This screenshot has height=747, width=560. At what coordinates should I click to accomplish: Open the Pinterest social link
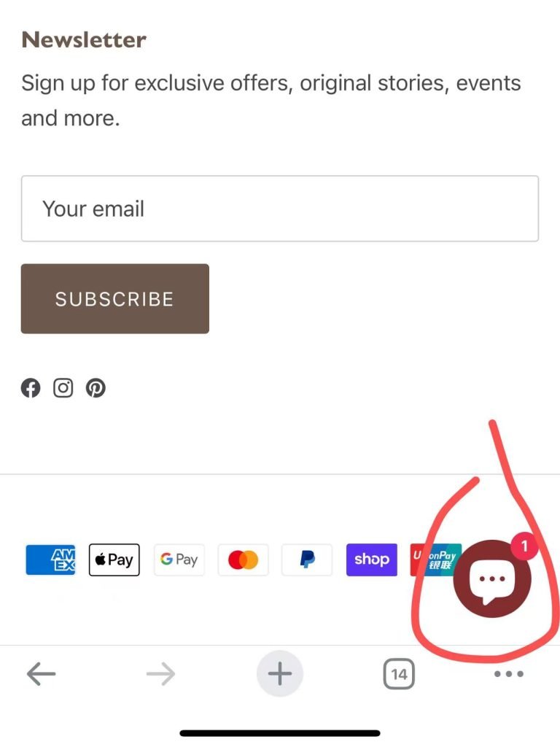[x=96, y=388]
